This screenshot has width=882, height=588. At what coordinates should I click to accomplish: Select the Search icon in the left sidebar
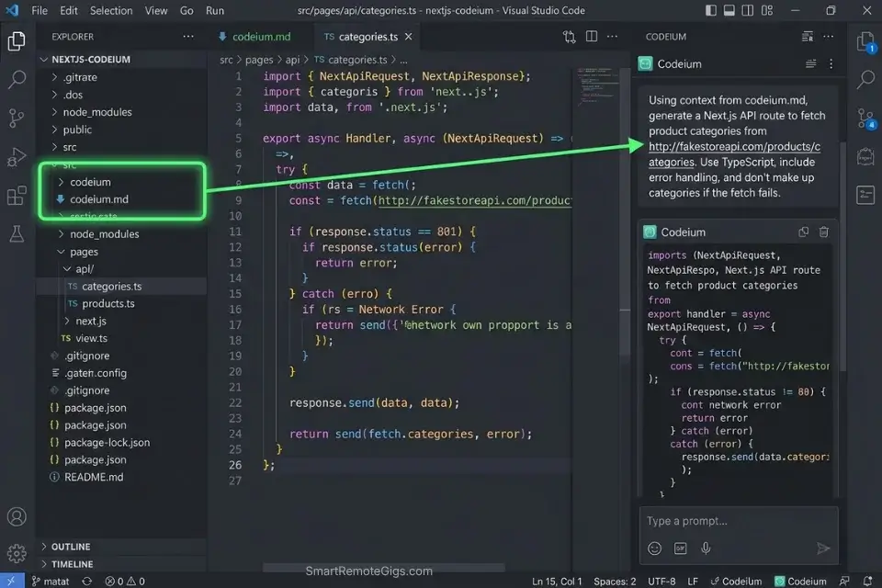[16, 80]
